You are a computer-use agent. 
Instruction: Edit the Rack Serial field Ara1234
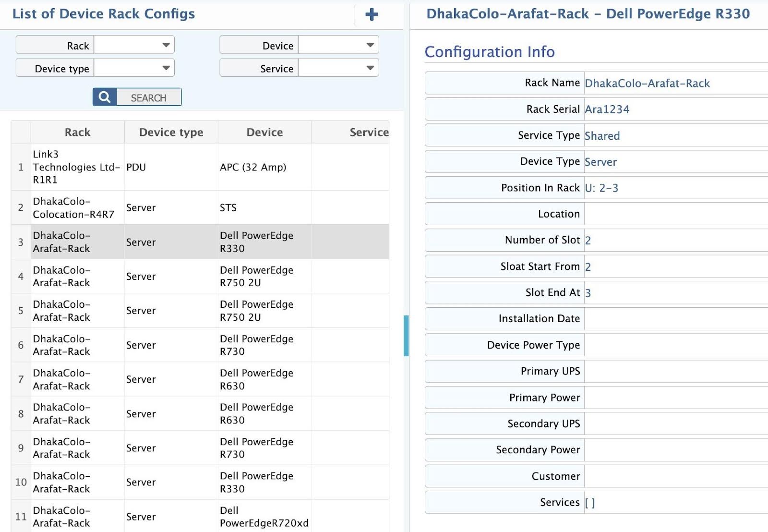point(672,109)
